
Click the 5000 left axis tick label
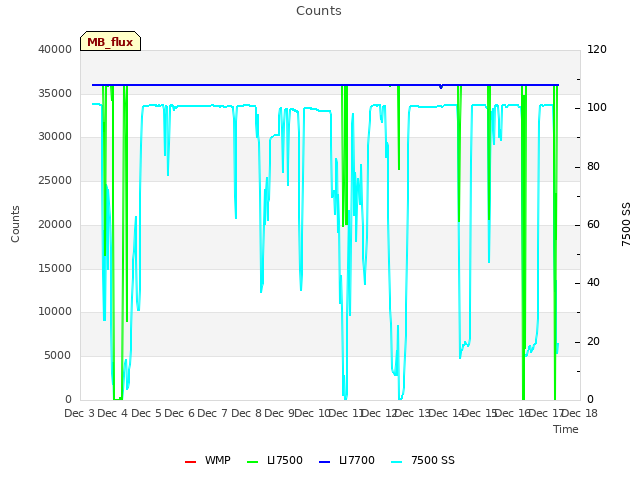[x=58, y=356]
